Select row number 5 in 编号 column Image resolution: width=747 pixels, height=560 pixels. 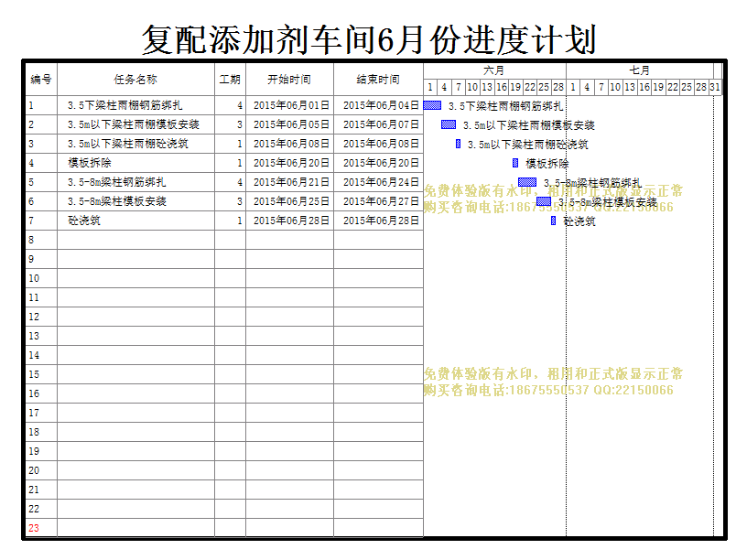click(x=41, y=182)
